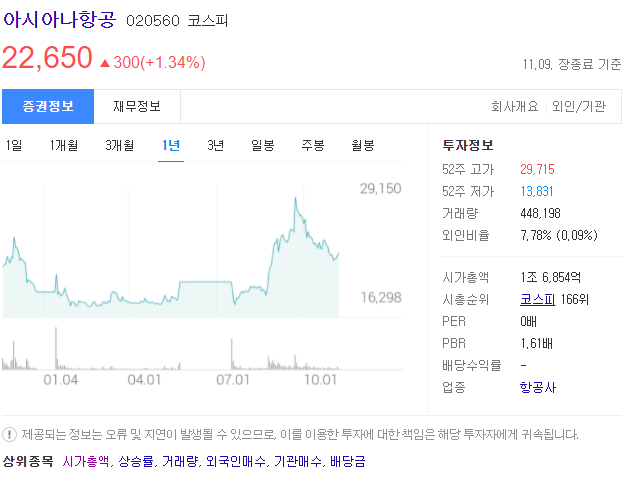The height and width of the screenshot is (478, 629).
Task: Click the 외인비율 value 7.78%
Action: (536, 235)
